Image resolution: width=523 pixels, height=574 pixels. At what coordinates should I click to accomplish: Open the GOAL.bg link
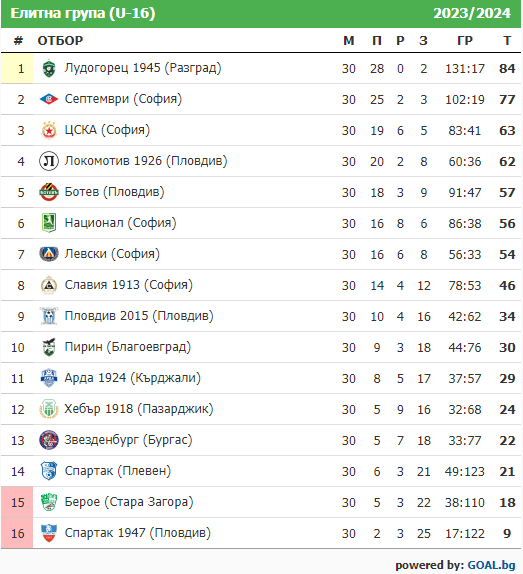491,565
